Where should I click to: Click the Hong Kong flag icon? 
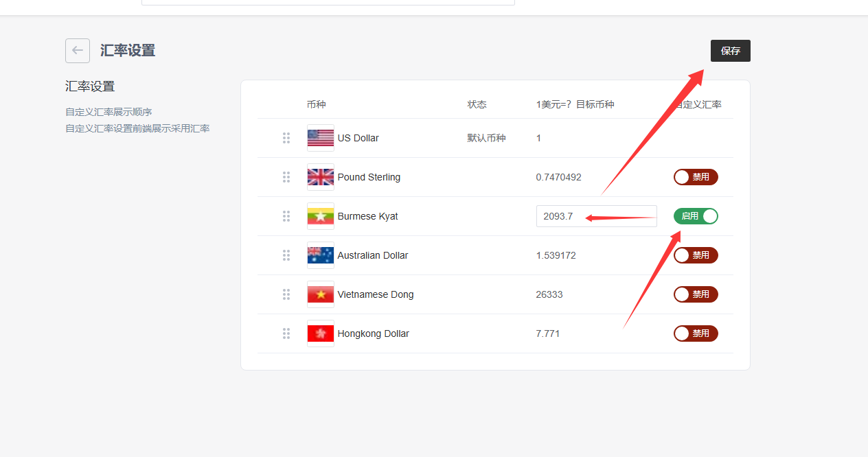(x=321, y=333)
